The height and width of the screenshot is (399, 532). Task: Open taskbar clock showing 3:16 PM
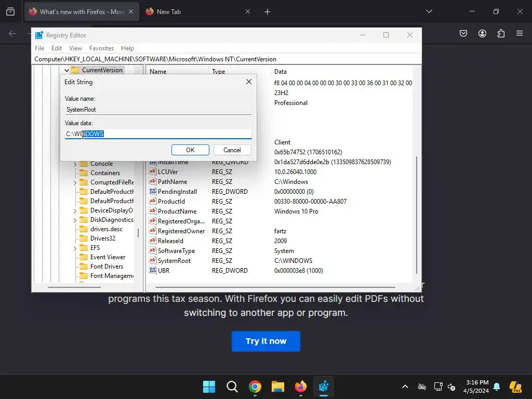coord(476,387)
